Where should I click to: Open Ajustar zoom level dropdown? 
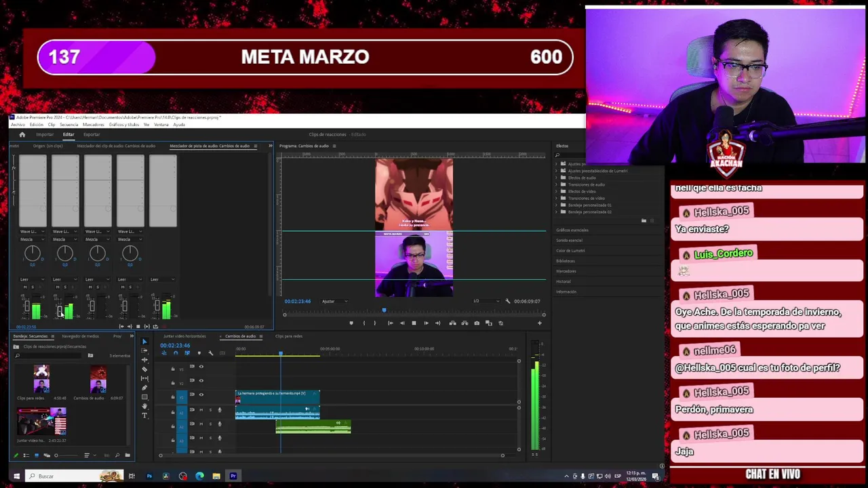(x=335, y=301)
